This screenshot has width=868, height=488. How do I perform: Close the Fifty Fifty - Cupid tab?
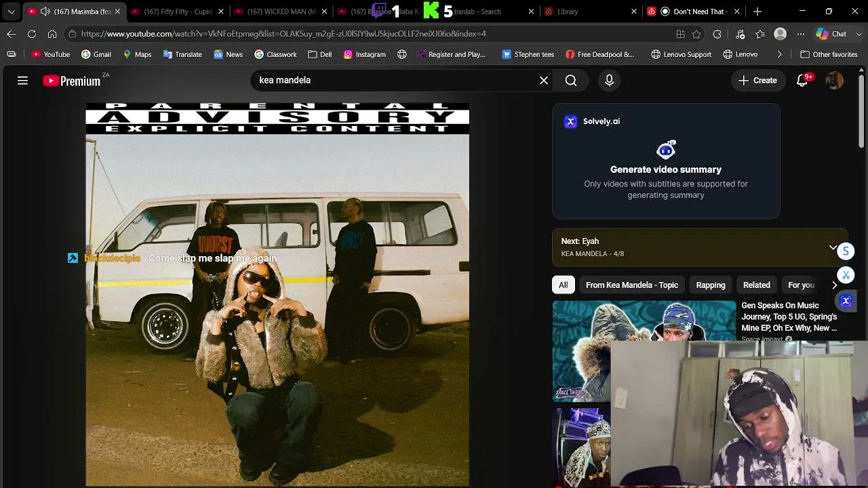pyautogui.click(x=221, y=12)
